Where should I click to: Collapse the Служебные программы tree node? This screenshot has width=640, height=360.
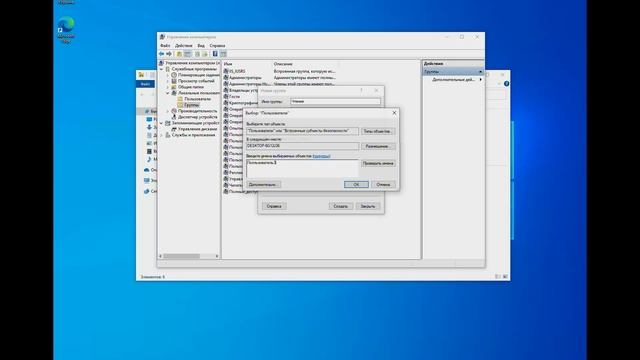coord(162,69)
